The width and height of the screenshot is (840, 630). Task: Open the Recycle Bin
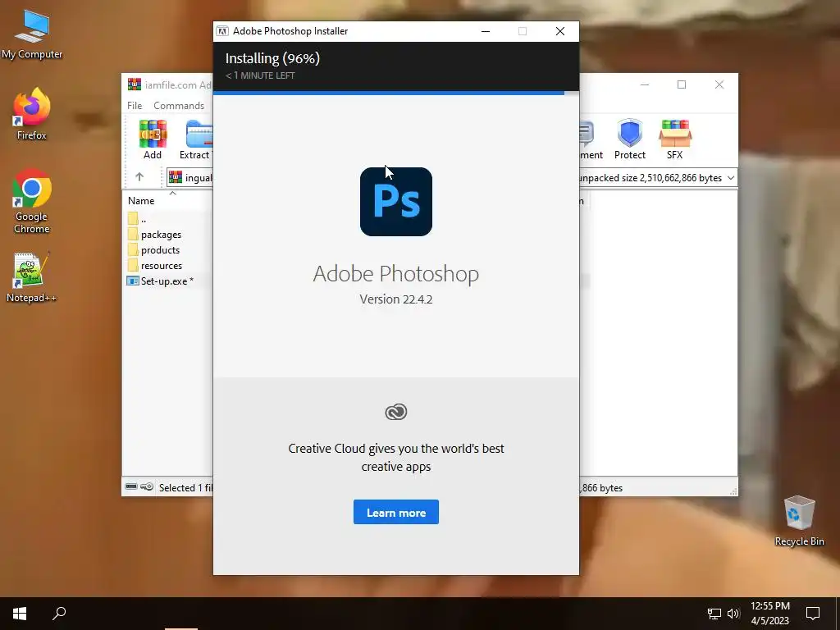coord(799,521)
